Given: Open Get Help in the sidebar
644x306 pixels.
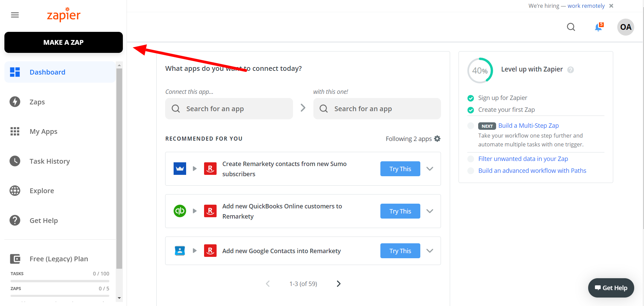Looking at the screenshot, I should click(44, 221).
